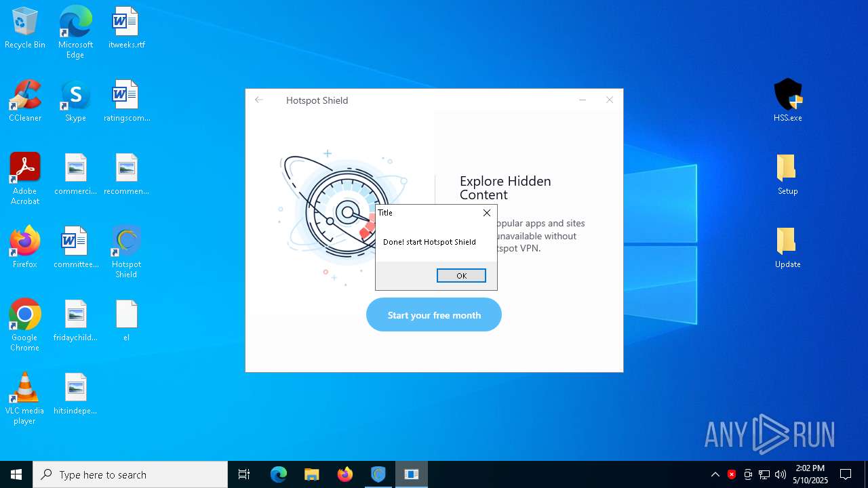Open the Recycle Bin desktop icon
868x488 pixels.
click(x=25, y=28)
